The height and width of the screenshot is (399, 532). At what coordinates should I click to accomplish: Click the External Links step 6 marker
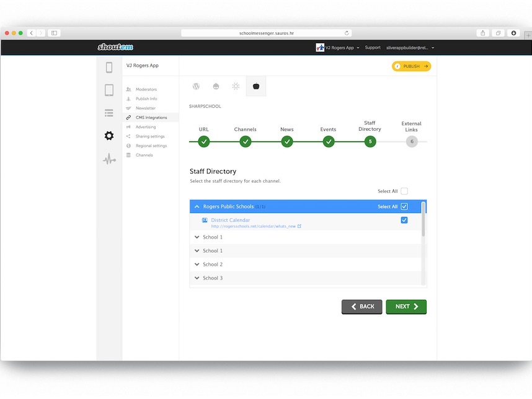[x=412, y=142]
